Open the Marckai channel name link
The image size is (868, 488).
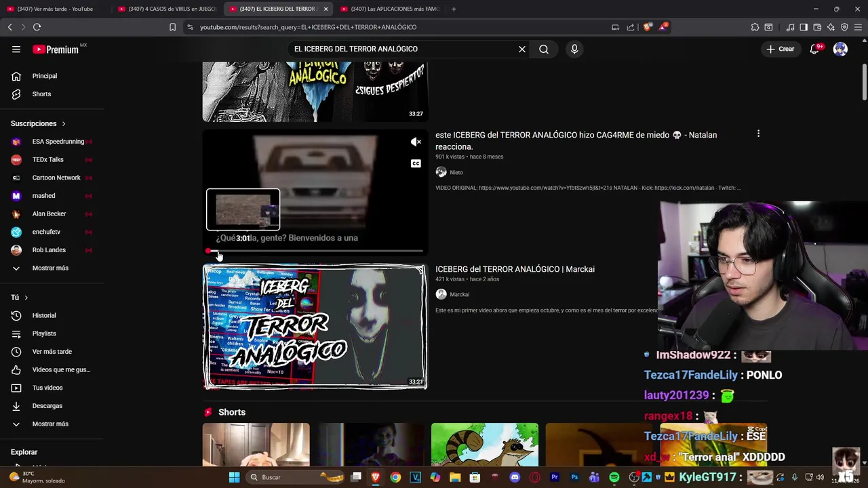(459, 294)
